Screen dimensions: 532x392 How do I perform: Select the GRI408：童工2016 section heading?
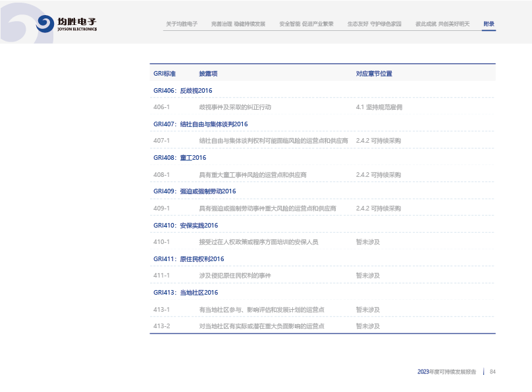[x=180, y=158]
